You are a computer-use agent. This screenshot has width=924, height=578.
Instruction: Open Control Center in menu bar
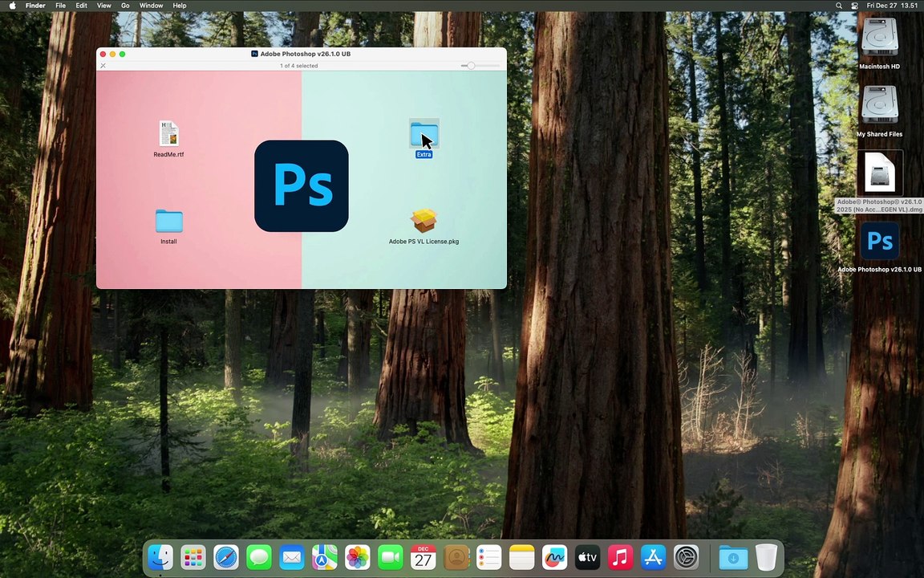(854, 6)
